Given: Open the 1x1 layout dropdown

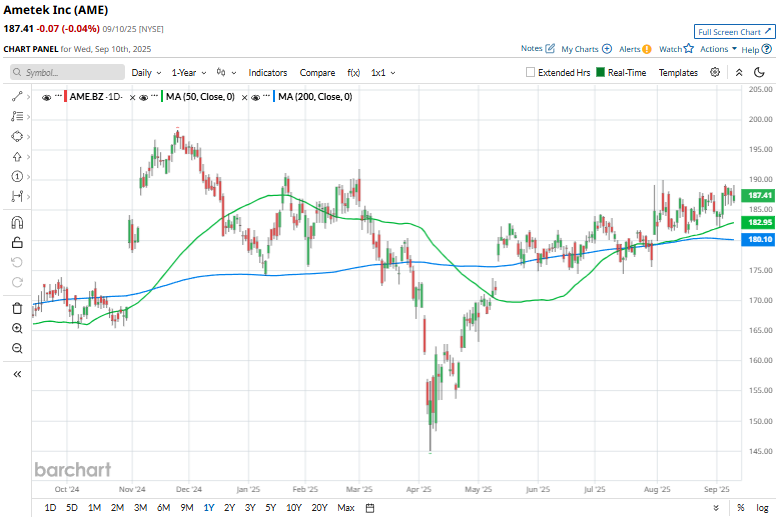Looking at the screenshot, I should tap(383, 73).
